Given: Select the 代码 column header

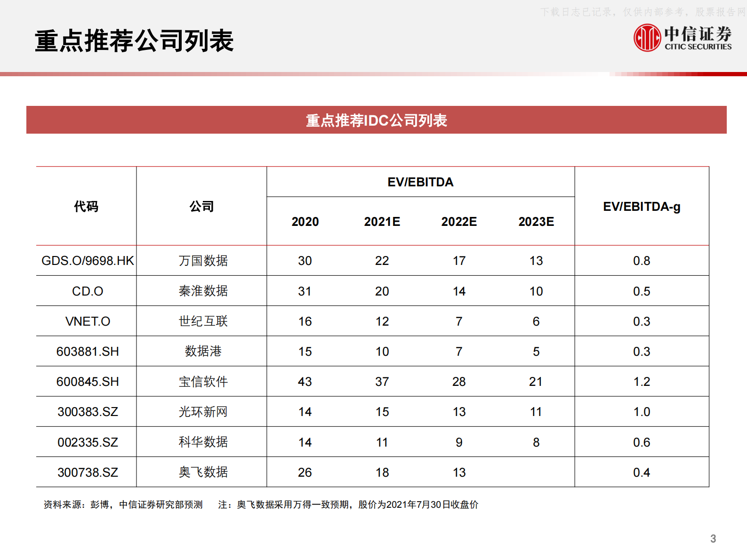Looking at the screenshot, I should click(x=86, y=206).
